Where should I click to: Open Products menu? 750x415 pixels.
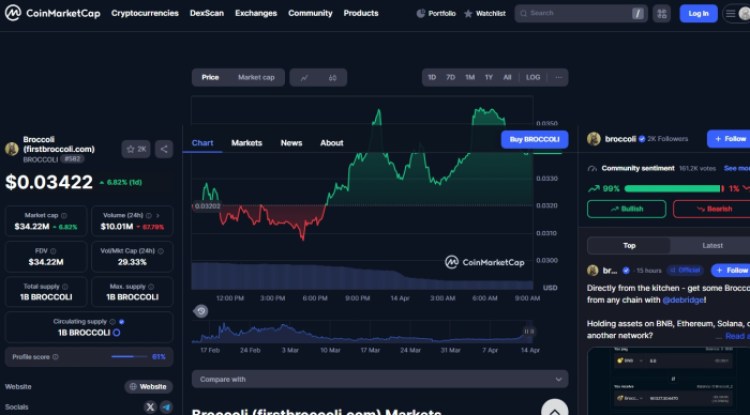(x=361, y=13)
